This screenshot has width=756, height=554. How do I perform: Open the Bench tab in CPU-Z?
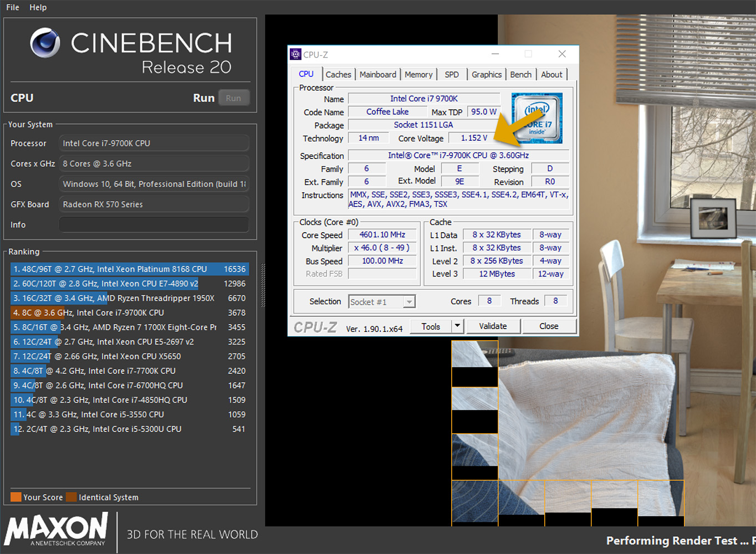click(x=521, y=74)
